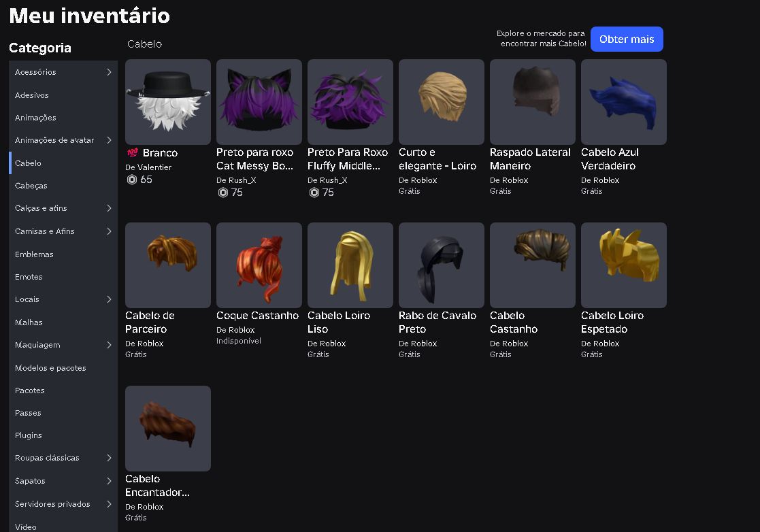Click the Categoria sidebar heading
The image size is (760, 532).
[40, 48]
